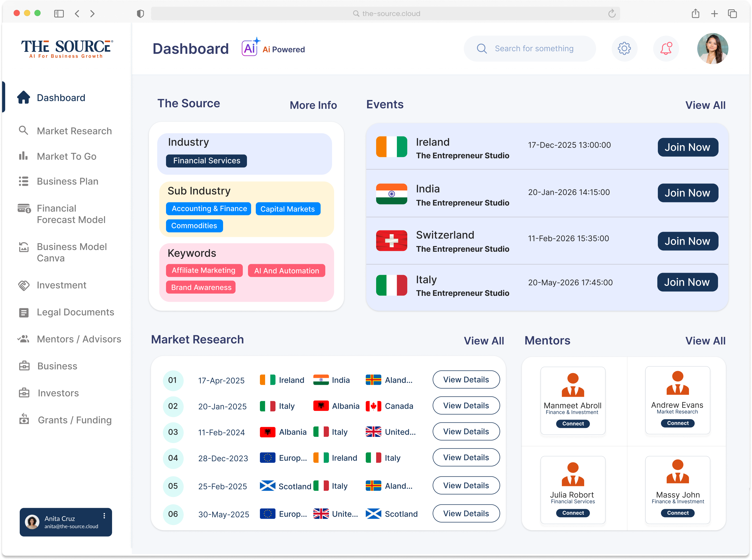The height and width of the screenshot is (560, 752).
Task: Click the Safari sidebar toggle icon
Action: click(x=59, y=13)
